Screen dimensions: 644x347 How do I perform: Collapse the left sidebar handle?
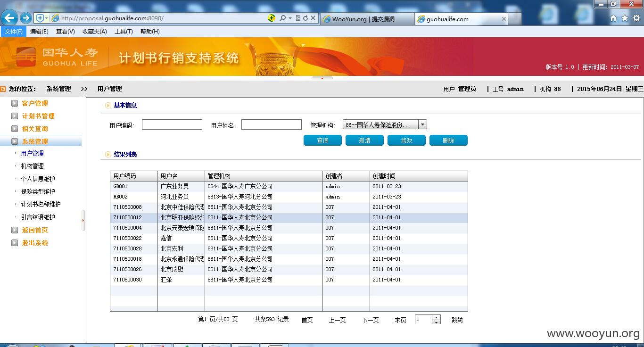click(83, 220)
